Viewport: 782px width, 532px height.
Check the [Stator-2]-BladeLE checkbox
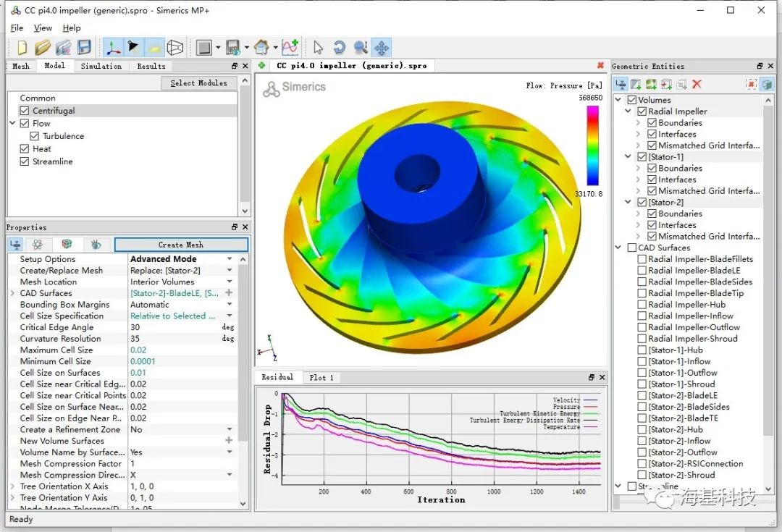click(x=642, y=395)
